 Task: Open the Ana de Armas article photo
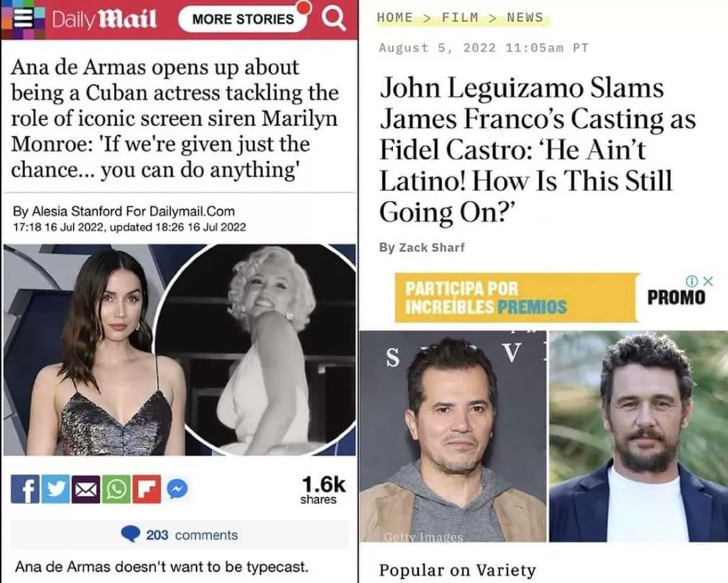(179, 350)
